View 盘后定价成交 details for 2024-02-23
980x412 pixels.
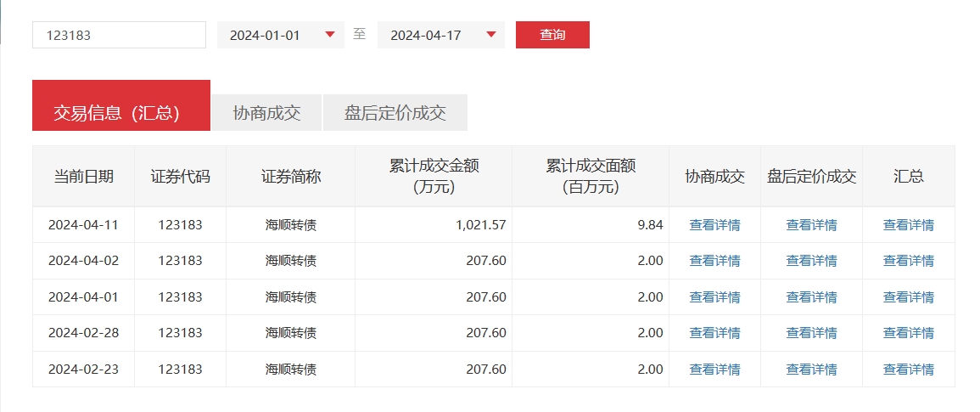[811, 370]
